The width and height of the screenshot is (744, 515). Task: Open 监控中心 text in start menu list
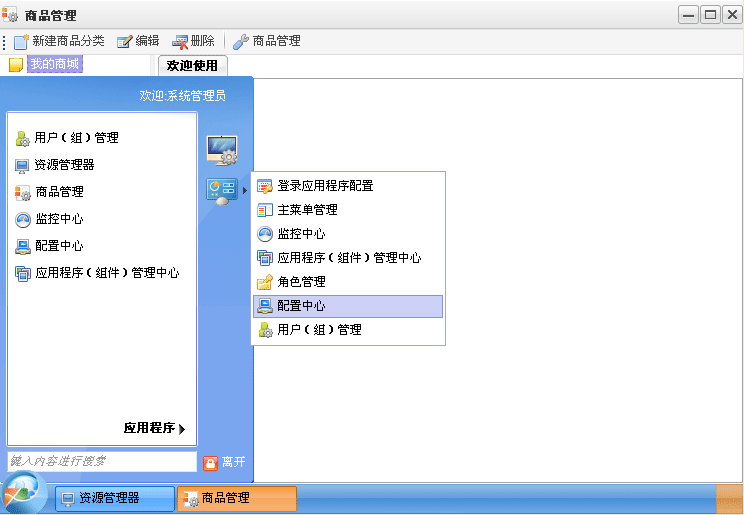(59, 219)
